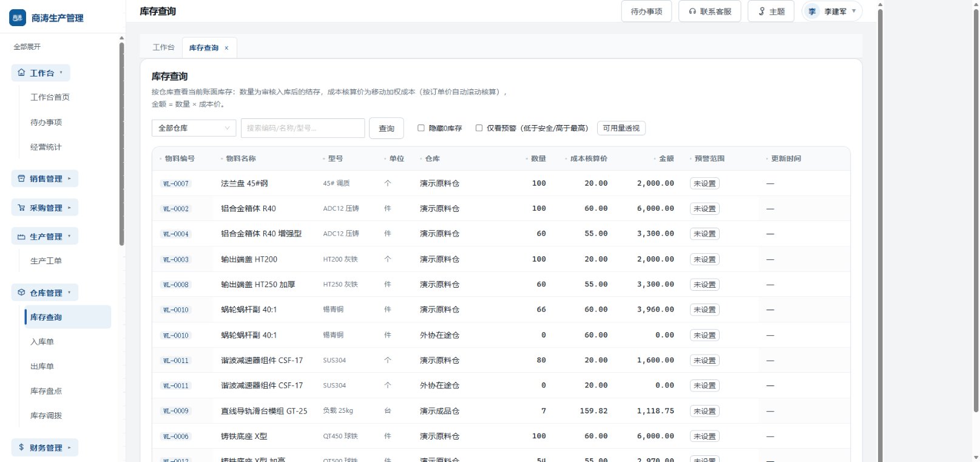
Task: Open the 李建军 user menu arrow
Action: point(854,11)
